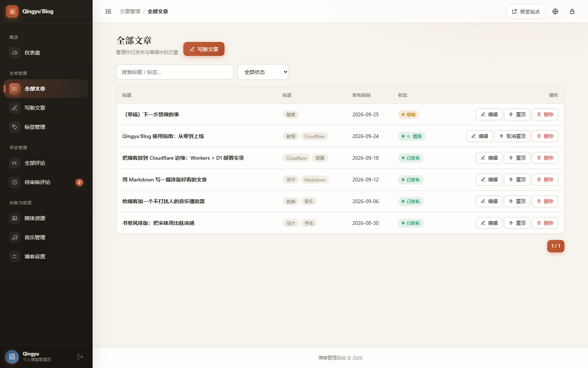Open title 书卷风排版：把宋体用出秩序感
588x368 pixels.
pyautogui.click(x=158, y=223)
